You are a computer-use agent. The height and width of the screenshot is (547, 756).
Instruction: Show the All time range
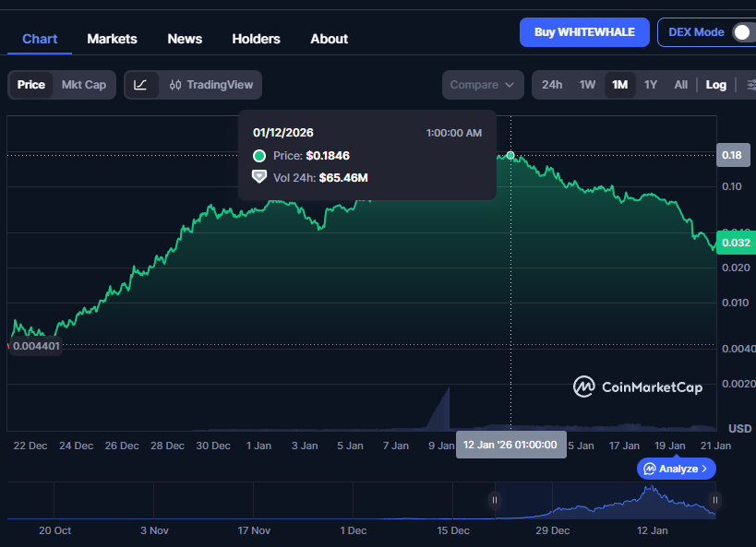pyautogui.click(x=681, y=85)
